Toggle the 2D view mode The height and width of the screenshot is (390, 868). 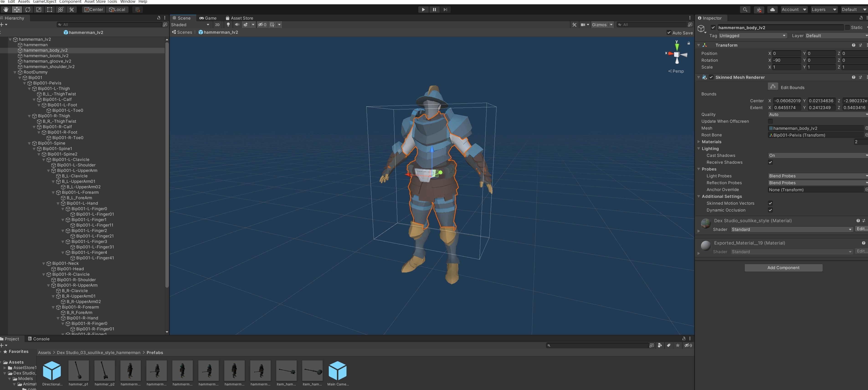pos(217,25)
